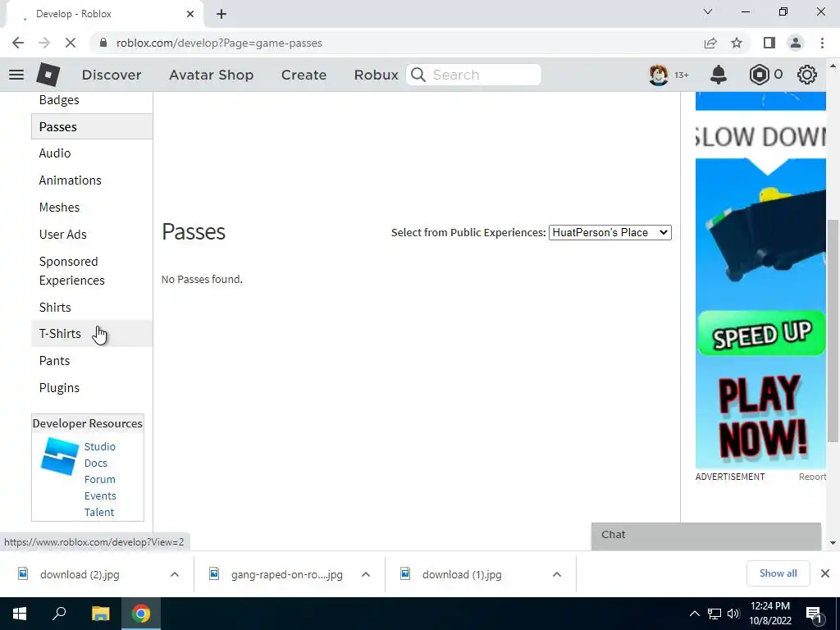Open the download (2).jpg file

point(80,574)
